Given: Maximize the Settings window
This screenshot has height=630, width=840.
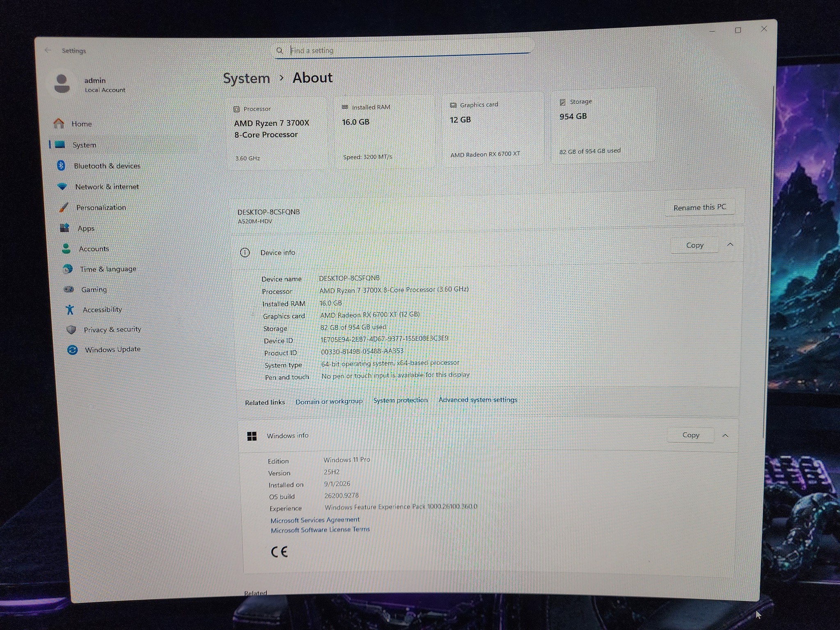Looking at the screenshot, I should [x=738, y=30].
